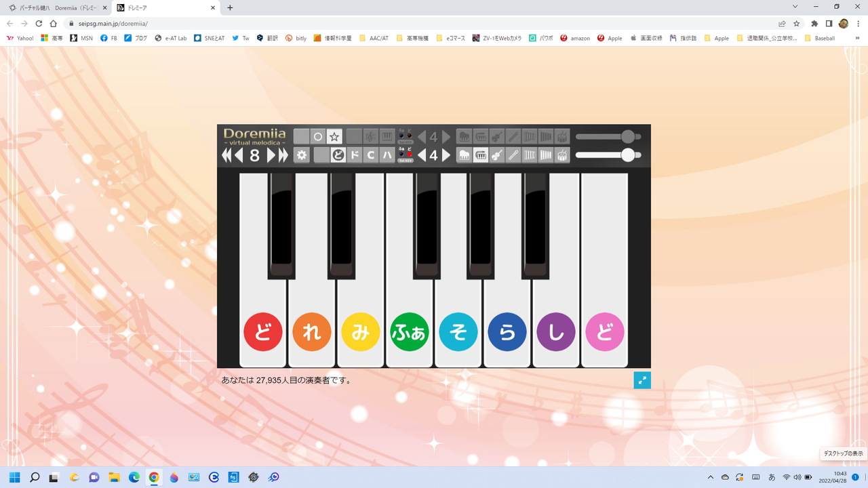
Task: Open the Doremiia settings gear
Action: [x=302, y=155]
